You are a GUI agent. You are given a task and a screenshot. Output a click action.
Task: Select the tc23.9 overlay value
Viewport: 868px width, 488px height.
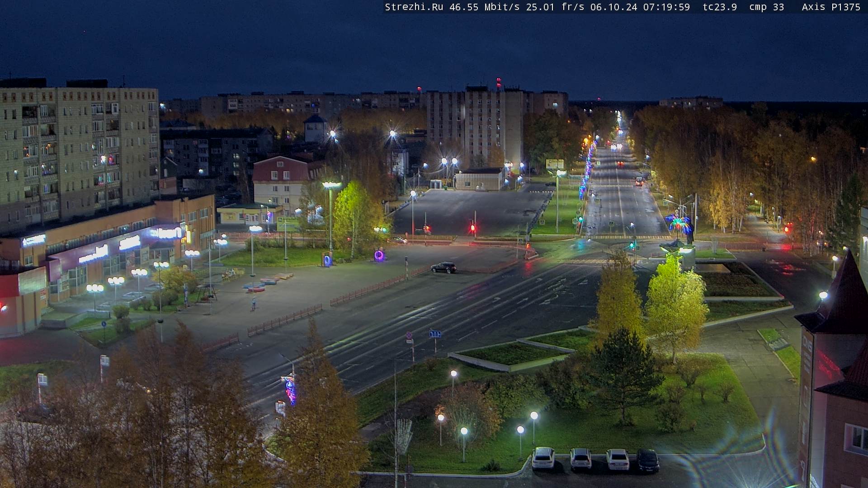tap(720, 7)
